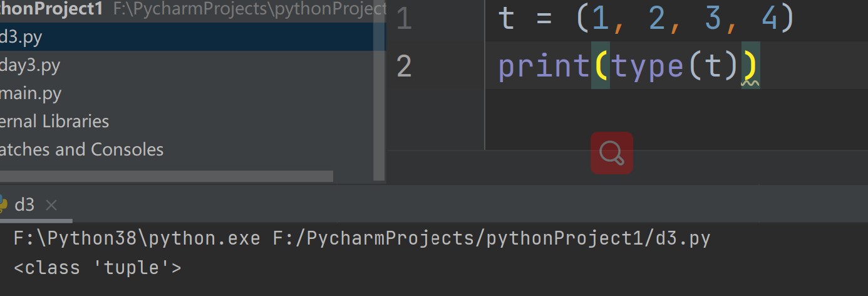868x296 pixels.
Task: Click the number 4 in the tuple
Action: pos(770,19)
